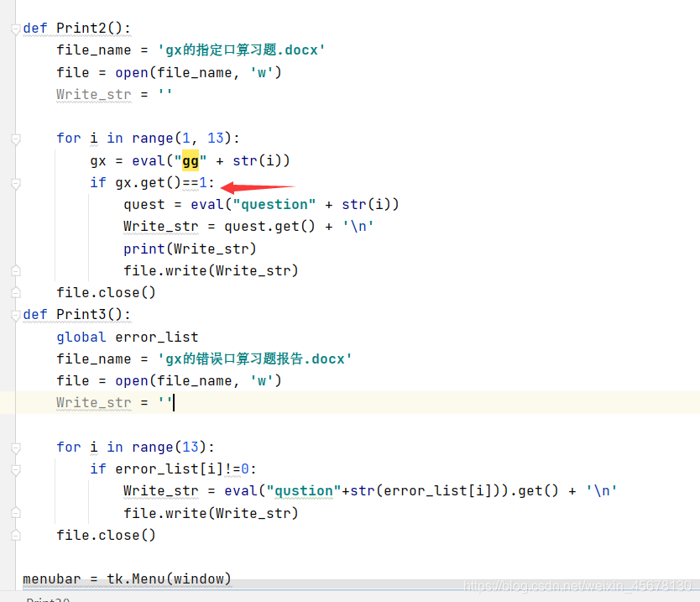Collapse the 'if error_list[i]!=0' block fold
The image size is (700, 602).
pyautogui.click(x=16, y=470)
